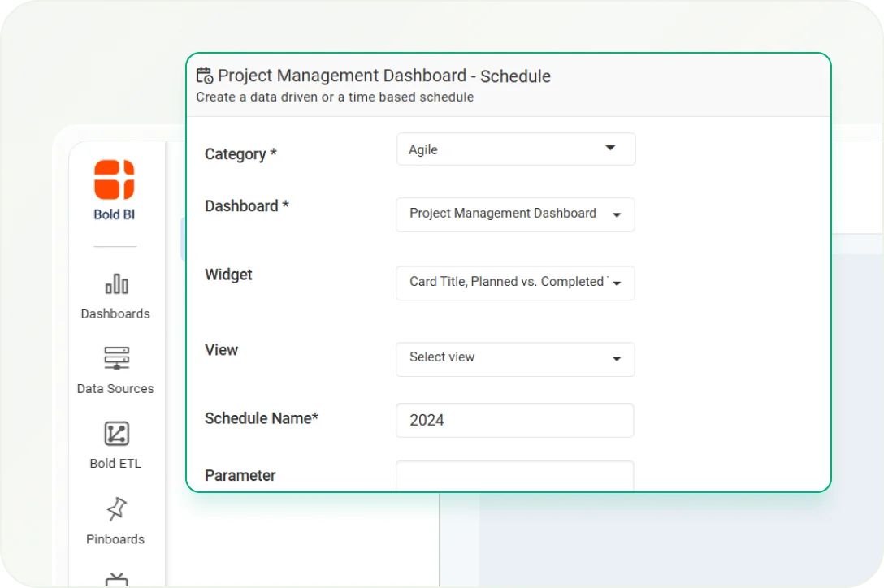Click the Schedule Name input field
The image size is (884, 588).
pos(515,421)
